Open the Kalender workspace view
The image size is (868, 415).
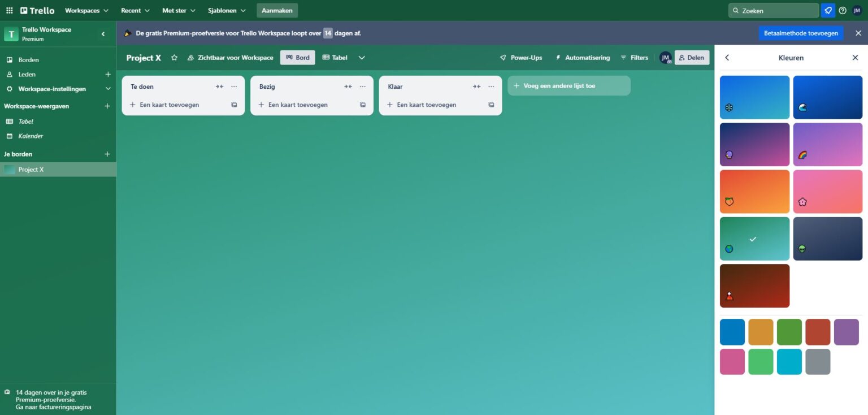(x=29, y=136)
